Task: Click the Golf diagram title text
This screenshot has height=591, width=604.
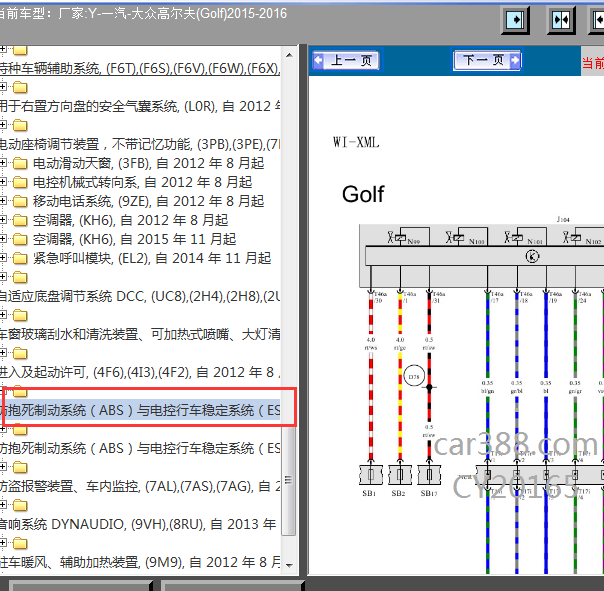Action: [363, 194]
